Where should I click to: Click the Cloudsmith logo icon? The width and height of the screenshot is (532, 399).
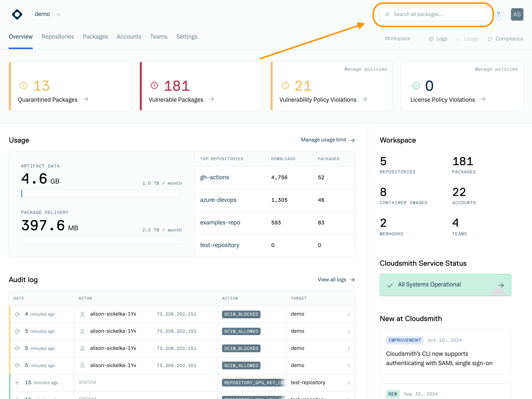pos(17,14)
